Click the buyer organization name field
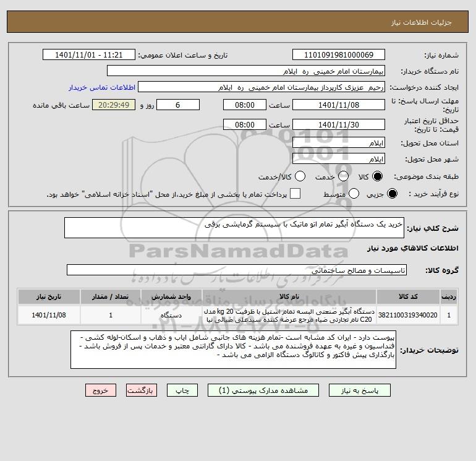The image size is (476, 461). click(246, 71)
